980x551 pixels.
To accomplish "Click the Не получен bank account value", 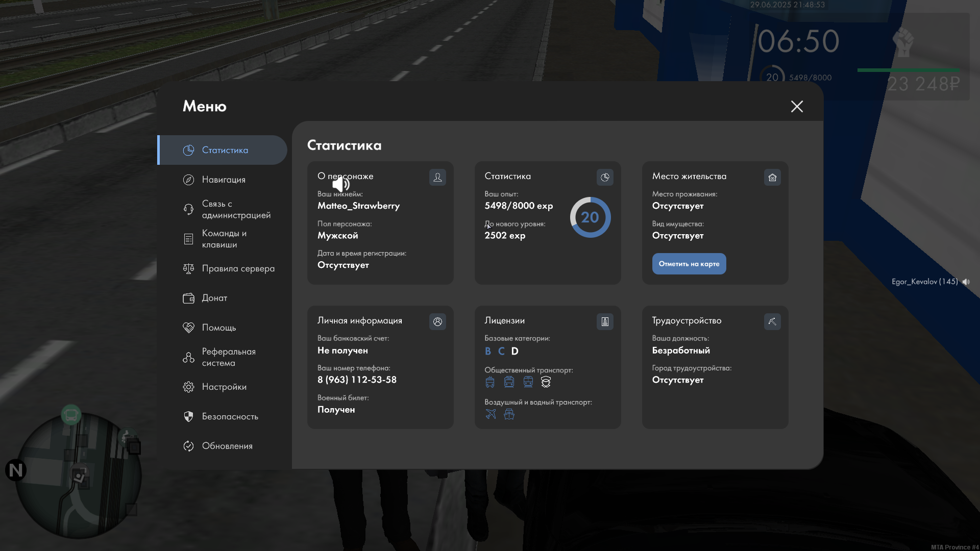I will point(342,350).
